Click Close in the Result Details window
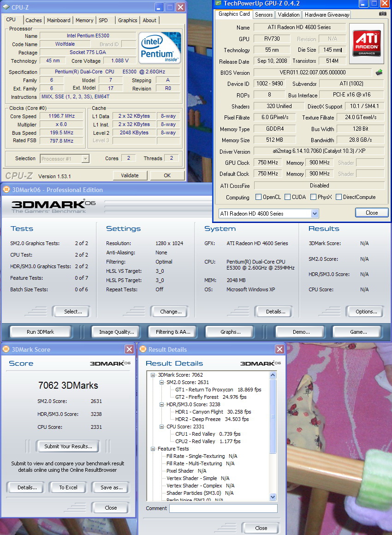The height and width of the screenshot is (535, 392). coord(261,528)
